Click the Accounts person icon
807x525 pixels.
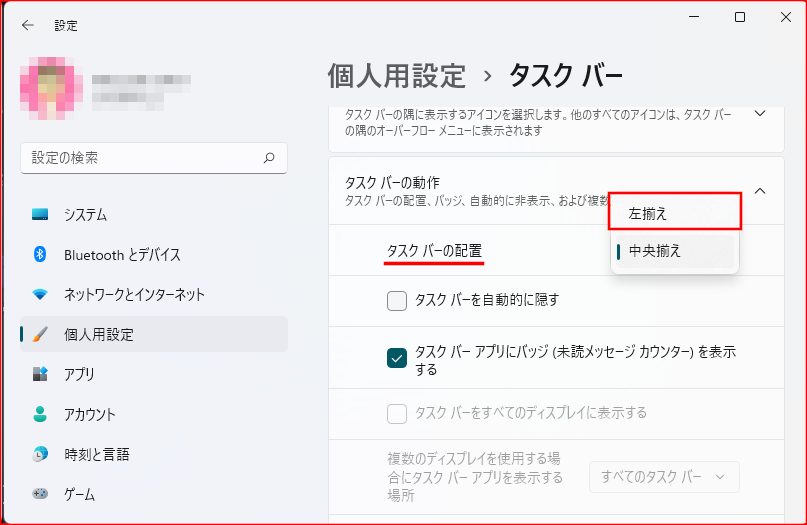click(40, 414)
